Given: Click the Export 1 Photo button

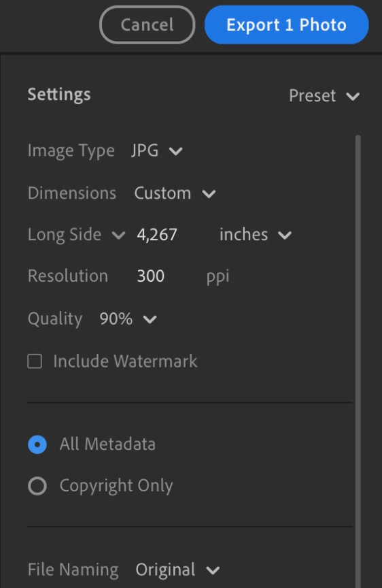Looking at the screenshot, I should [x=287, y=24].
